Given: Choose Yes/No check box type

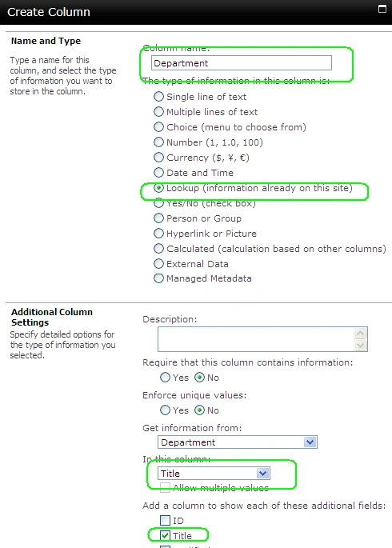Looking at the screenshot, I should (x=158, y=203).
